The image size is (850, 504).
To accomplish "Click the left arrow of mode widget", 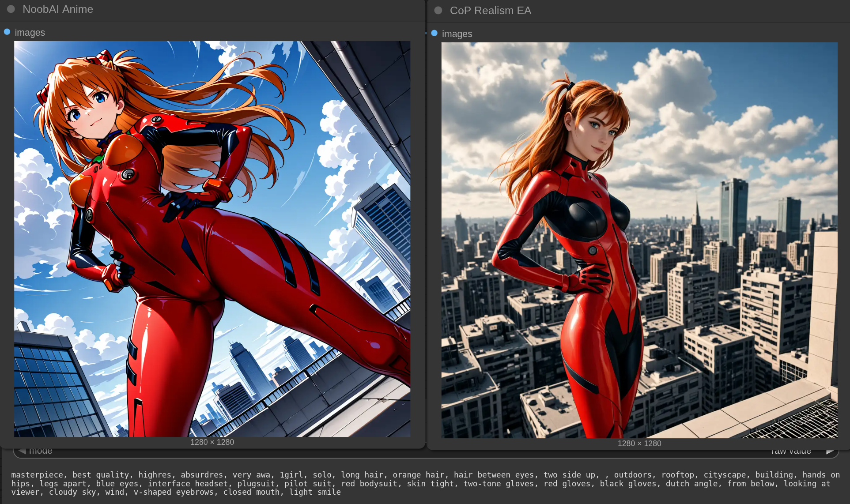I will (22, 451).
